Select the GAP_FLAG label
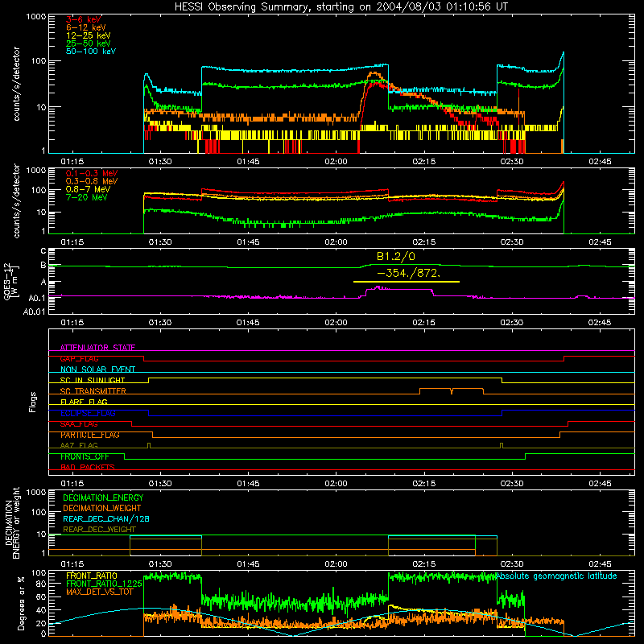 click(80, 358)
